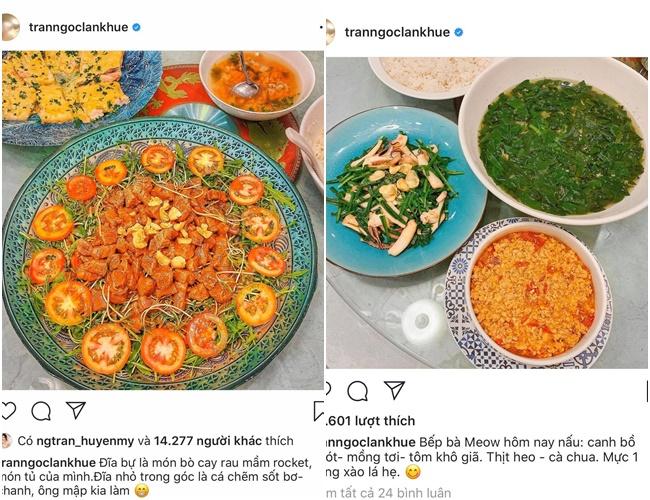Share the right post via paper plane icon
The height and width of the screenshot is (500, 650).
tap(394, 390)
